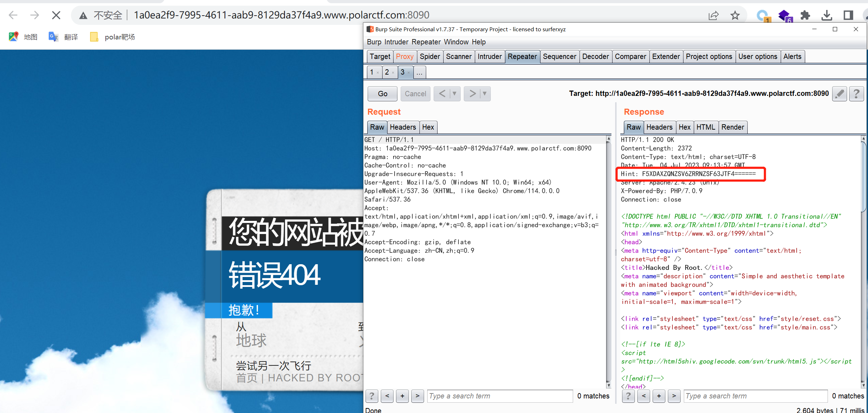The image size is (868, 413).
Task: Open the browser extensions puzzle icon
Action: [806, 15]
